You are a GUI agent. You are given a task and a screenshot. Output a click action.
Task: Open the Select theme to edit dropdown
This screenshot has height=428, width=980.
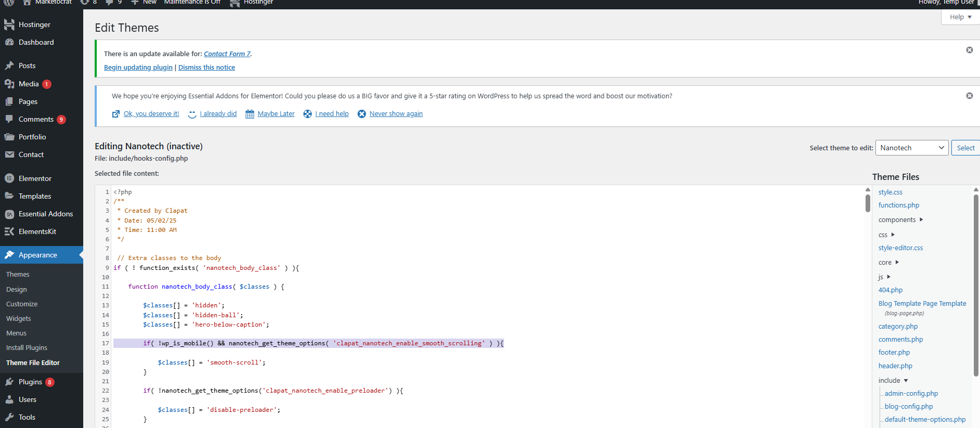[x=912, y=148]
